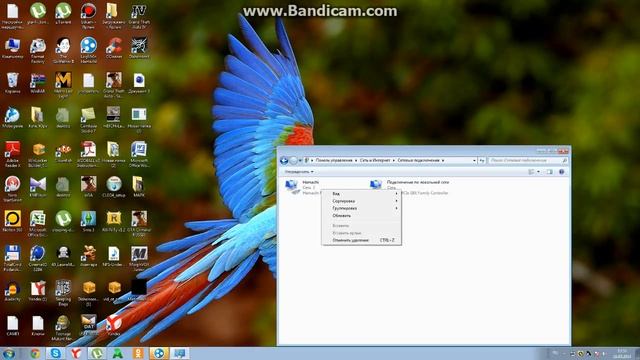Select the Adobe Reader X desktop shortcut
Viewport: 640px width, 360px height.
pos(12,154)
